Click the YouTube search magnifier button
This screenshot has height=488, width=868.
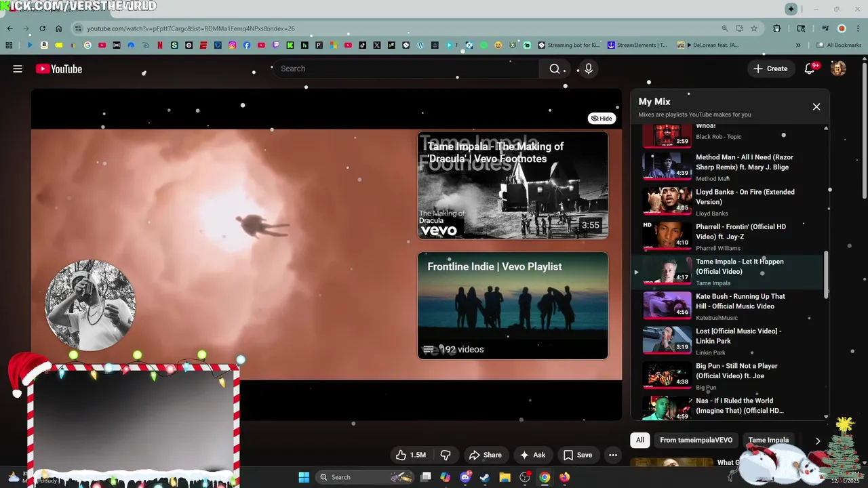(x=555, y=68)
